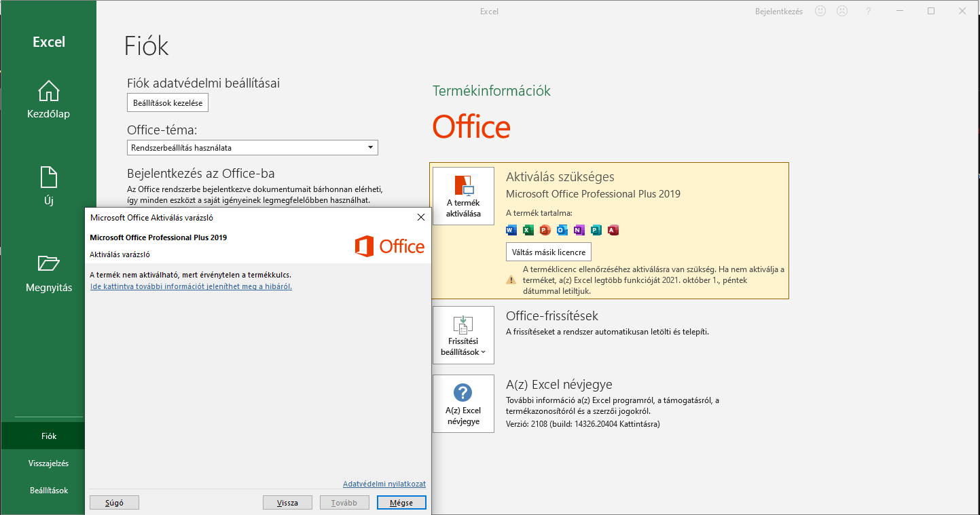This screenshot has height=515, width=980.
Task: Open help with the question mark icon
Action: (868, 11)
